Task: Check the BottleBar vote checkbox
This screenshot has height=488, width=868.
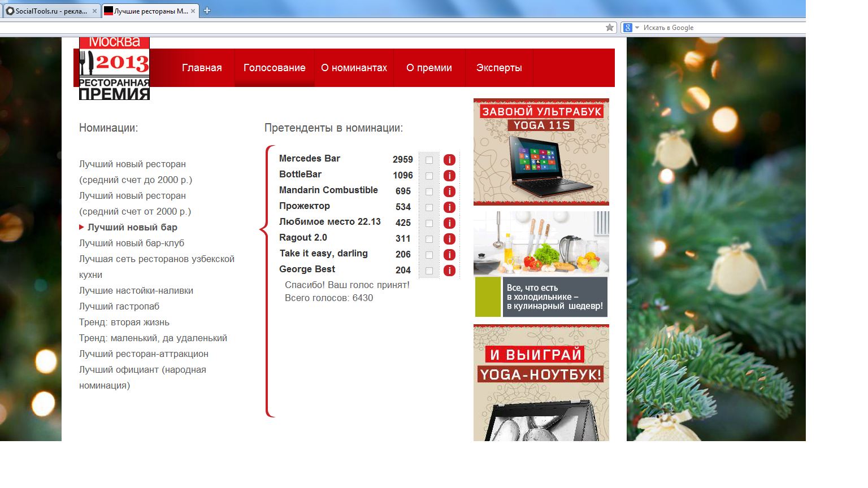Action: point(429,176)
